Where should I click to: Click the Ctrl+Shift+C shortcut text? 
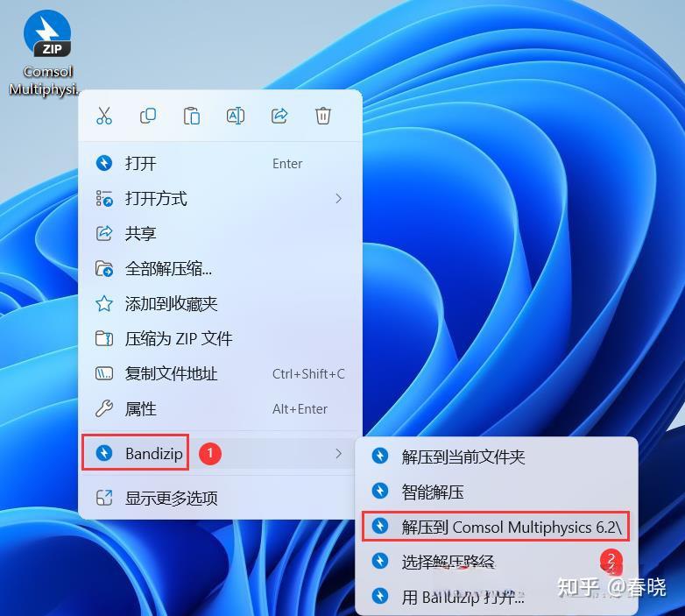(308, 374)
